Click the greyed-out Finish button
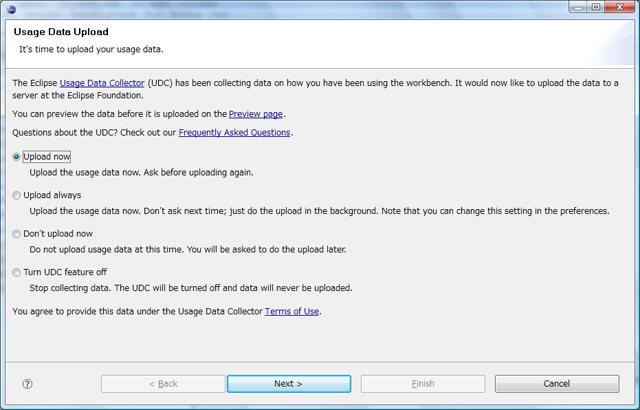The height and width of the screenshot is (410, 640). 423,383
